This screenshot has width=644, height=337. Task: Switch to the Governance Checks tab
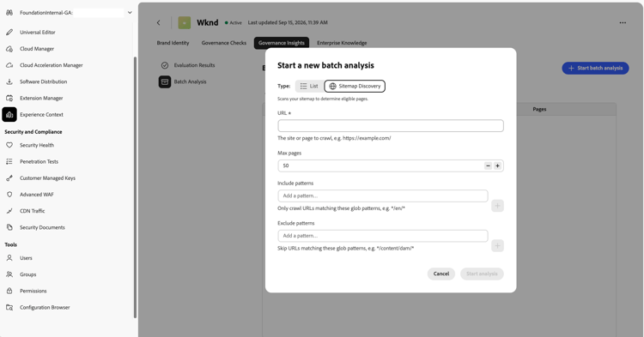coord(224,43)
